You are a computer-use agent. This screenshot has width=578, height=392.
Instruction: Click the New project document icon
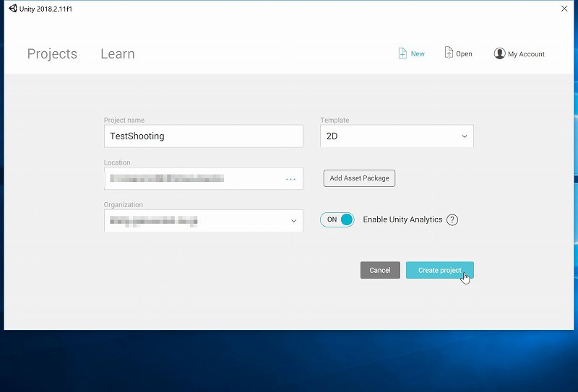click(402, 53)
